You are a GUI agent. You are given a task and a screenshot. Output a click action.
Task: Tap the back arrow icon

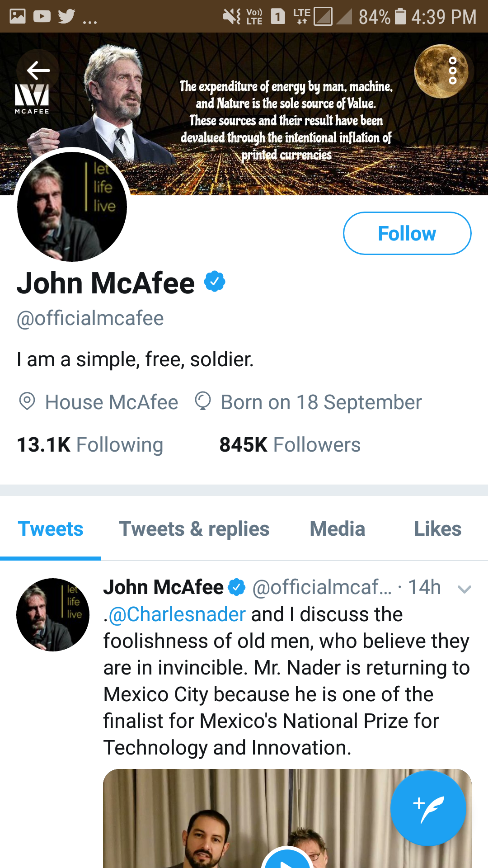coord(38,70)
